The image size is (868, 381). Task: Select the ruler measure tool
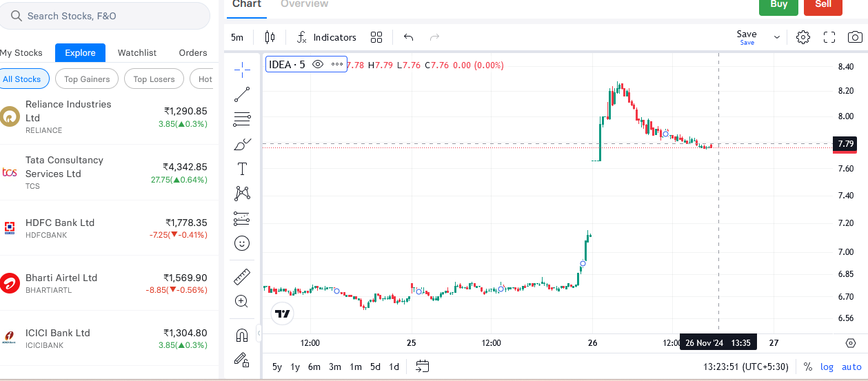(242, 277)
